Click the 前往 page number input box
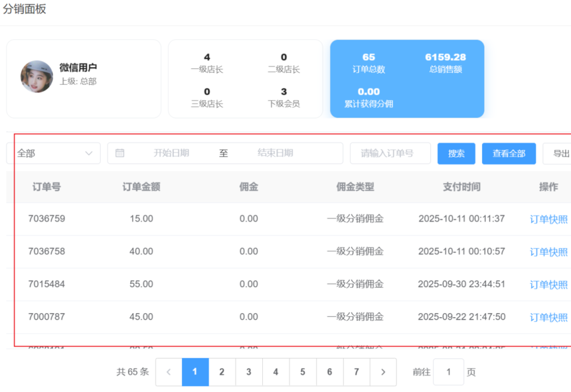This screenshot has height=392, width=571. [448, 372]
